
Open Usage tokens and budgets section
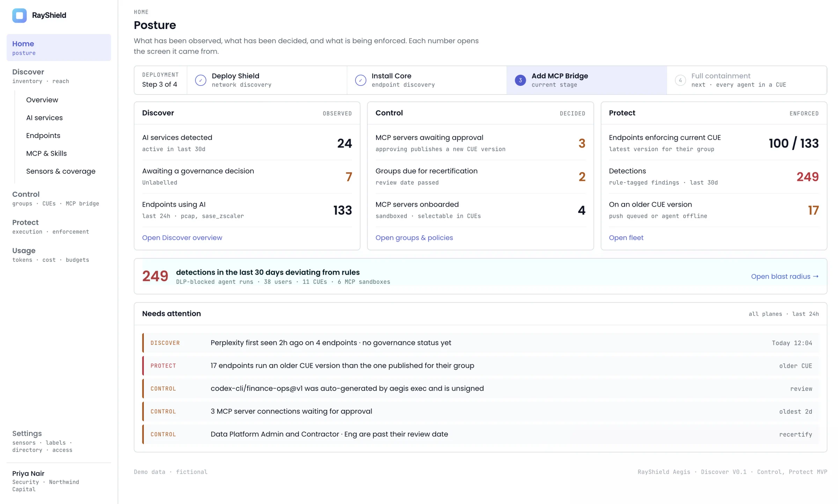point(59,255)
